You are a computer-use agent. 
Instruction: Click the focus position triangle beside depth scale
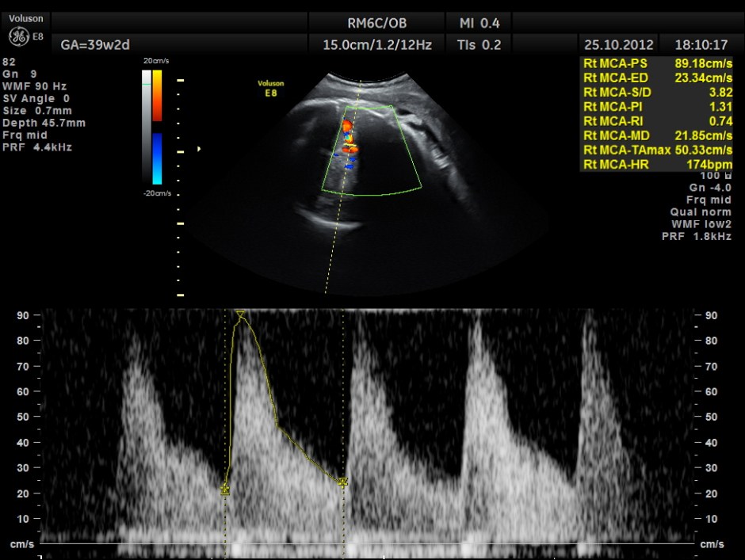tap(199, 148)
